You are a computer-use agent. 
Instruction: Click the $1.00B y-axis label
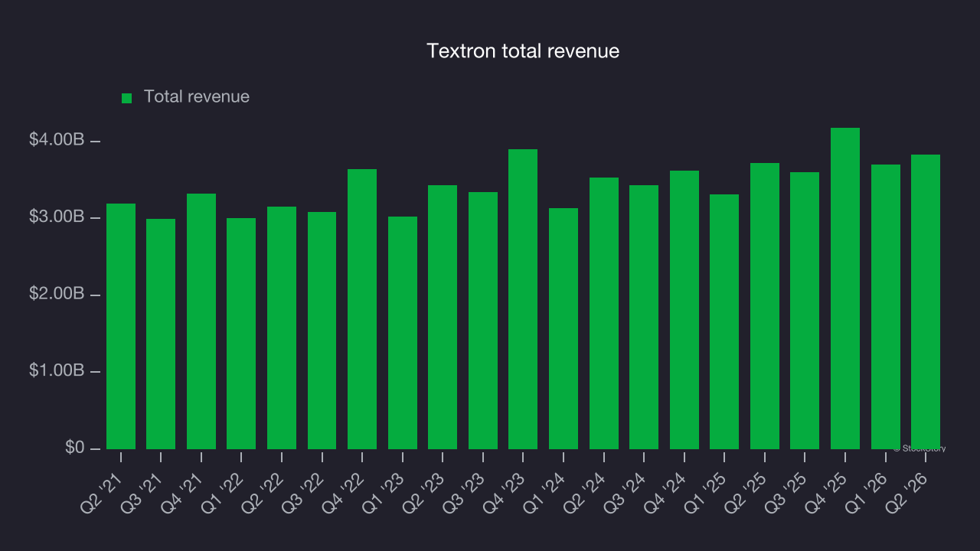(x=57, y=370)
